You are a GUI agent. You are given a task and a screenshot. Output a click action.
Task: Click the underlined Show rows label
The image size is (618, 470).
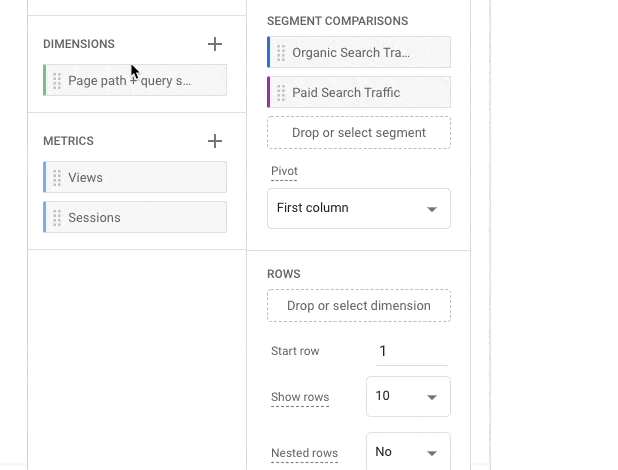tap(300, 397)
